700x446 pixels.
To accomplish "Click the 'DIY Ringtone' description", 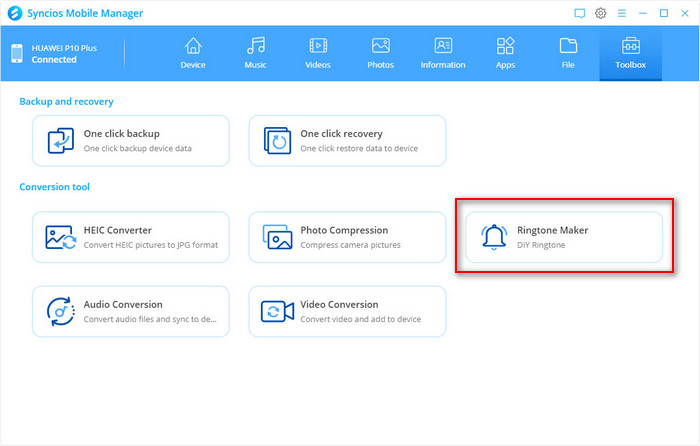I will (541, 245).
